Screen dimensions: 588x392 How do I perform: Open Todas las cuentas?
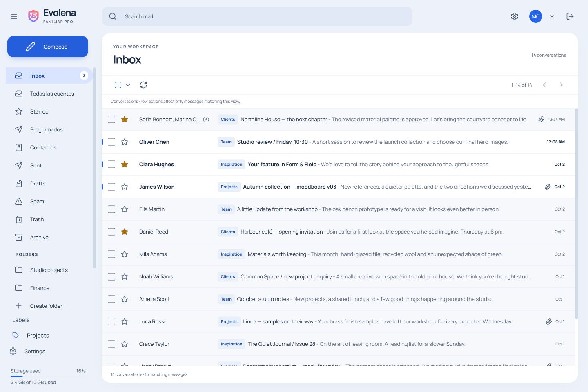tap(49, 94)
